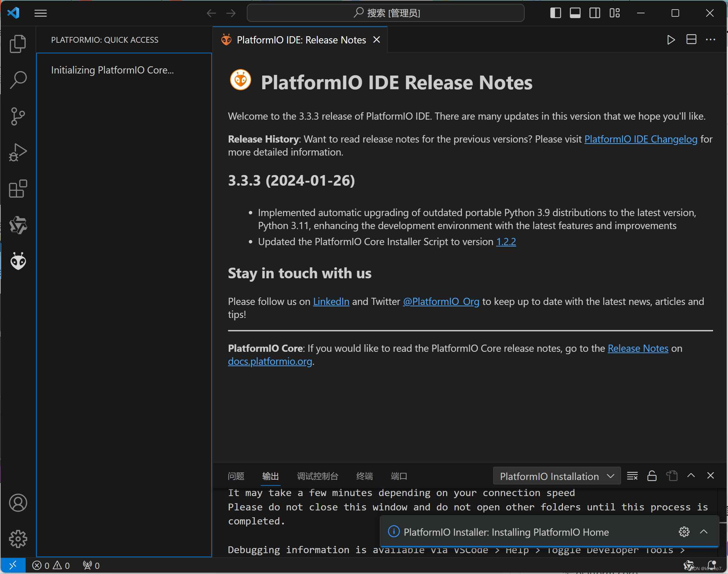Click the 3.3.3 (2024-01-26) heading

click(292, 181)
